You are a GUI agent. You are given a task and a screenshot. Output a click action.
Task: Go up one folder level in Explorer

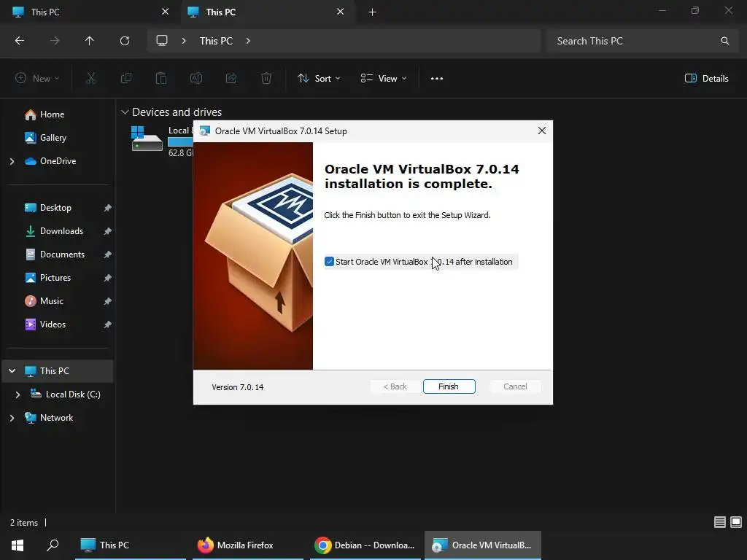90,41
